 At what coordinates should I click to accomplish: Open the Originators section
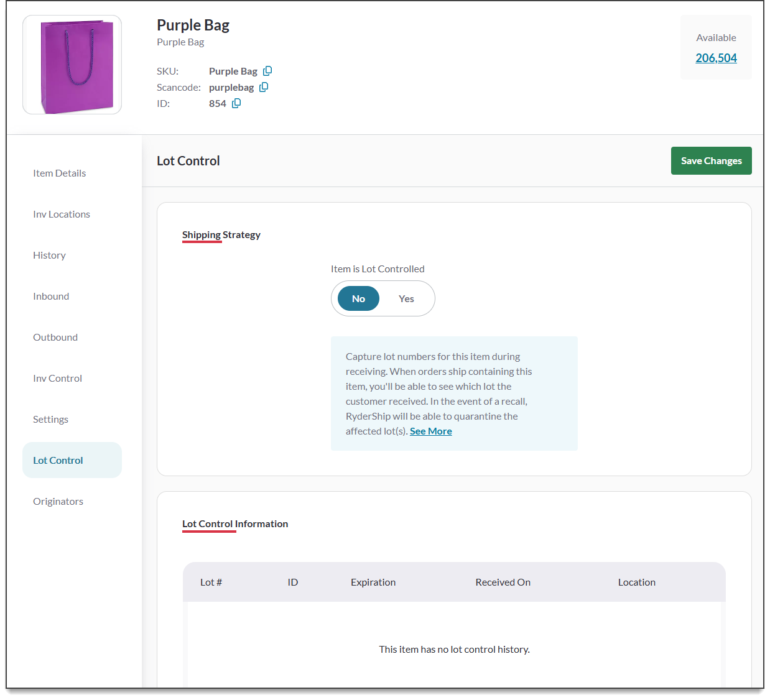[58, 501]
